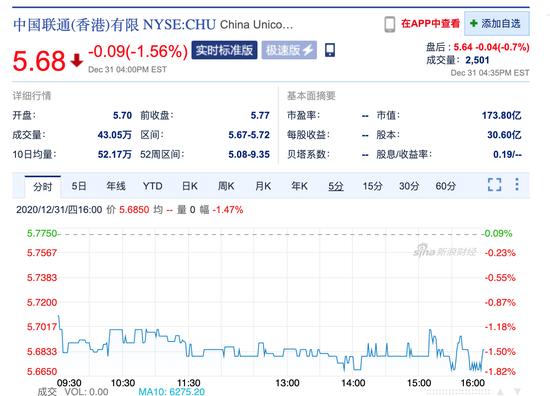Image resolution: width=550 pixels, height=396 pixels.
Task: Click the lightning icon on 极速版
Action: (x=308, y=50)
